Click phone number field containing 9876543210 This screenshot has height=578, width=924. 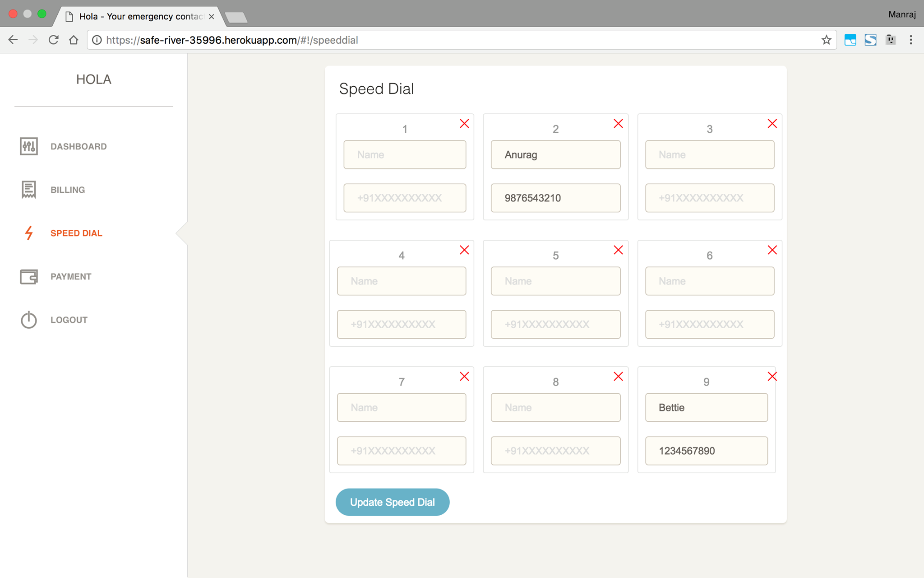click(x=555, y=198)
